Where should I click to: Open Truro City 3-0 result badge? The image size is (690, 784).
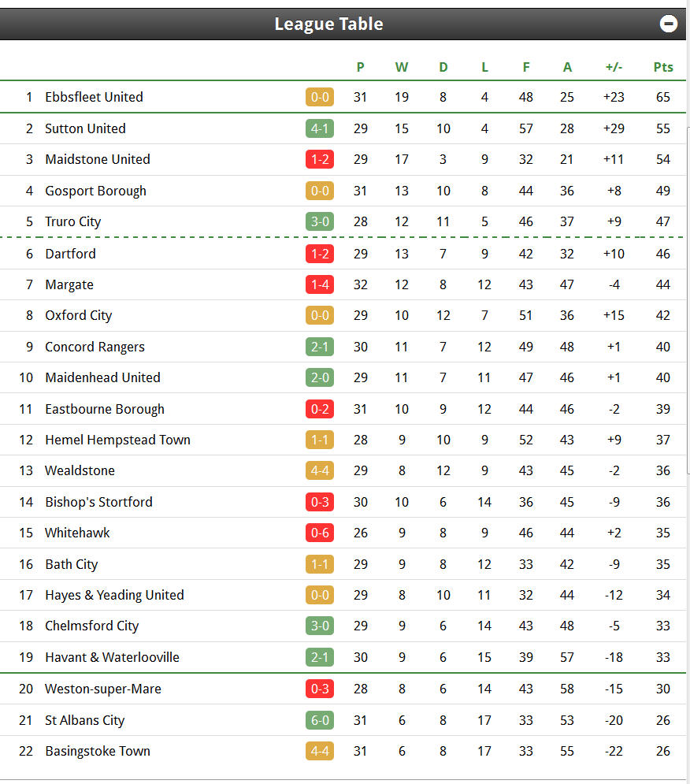[320, 221]
